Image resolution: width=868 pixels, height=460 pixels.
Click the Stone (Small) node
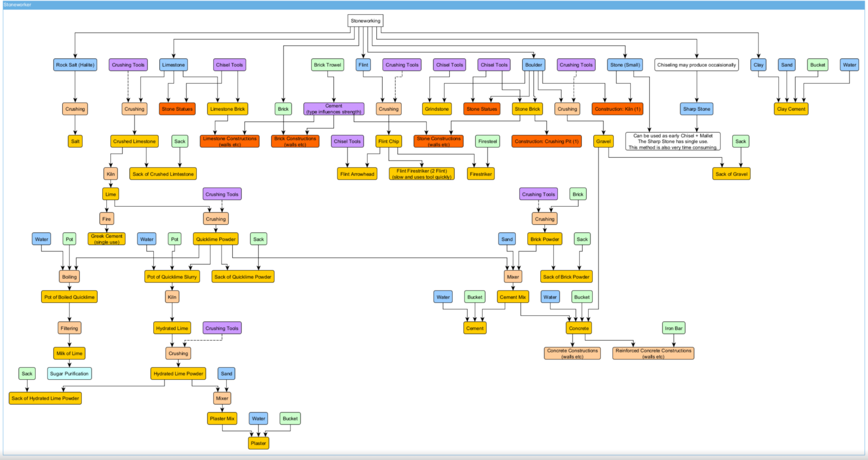625,65
